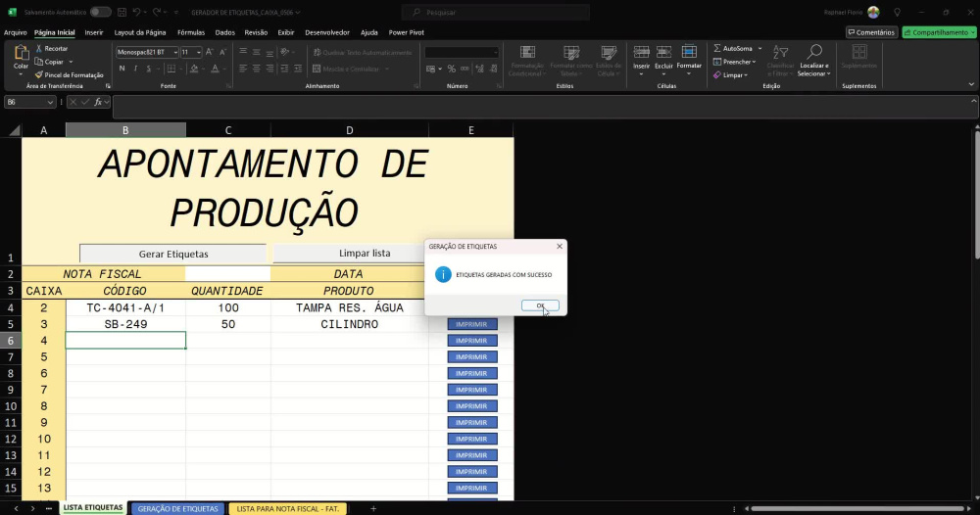Image resolution: width=980 pixels, height=515 pixels.
Task: Toggle bold (N) formatting
Action: click(x=122, y=69)
